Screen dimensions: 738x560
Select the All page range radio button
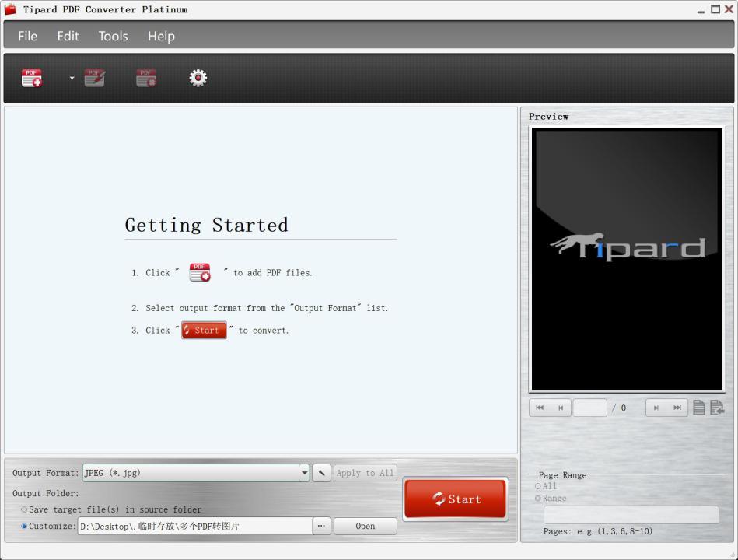point(538,486)
